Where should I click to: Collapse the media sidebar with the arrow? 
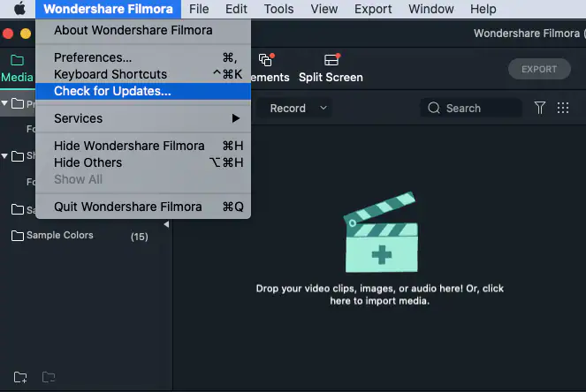[166, 224]
